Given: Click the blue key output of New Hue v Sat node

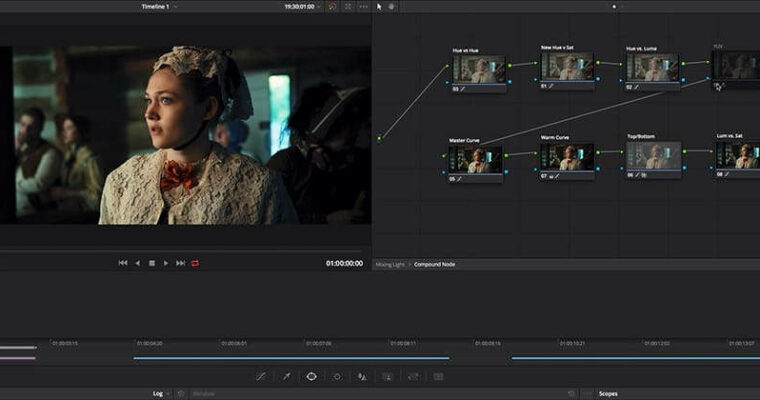Looking at the screenshot, I should [598, 79].
